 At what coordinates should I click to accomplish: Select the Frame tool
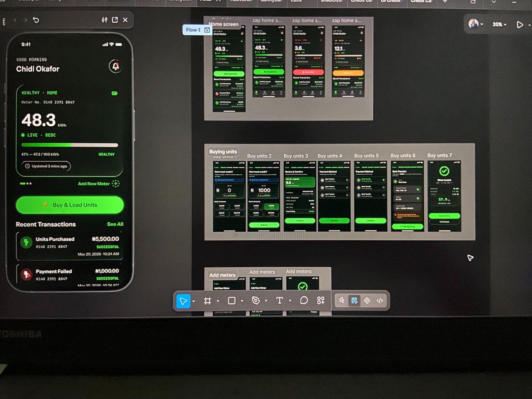pyautogui.click(x=207, y=301)
